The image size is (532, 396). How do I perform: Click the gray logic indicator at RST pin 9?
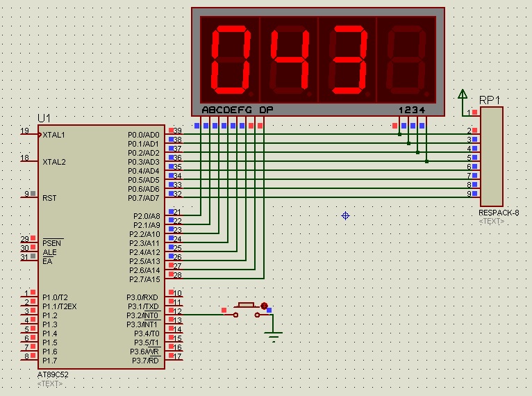pos(33,193)
